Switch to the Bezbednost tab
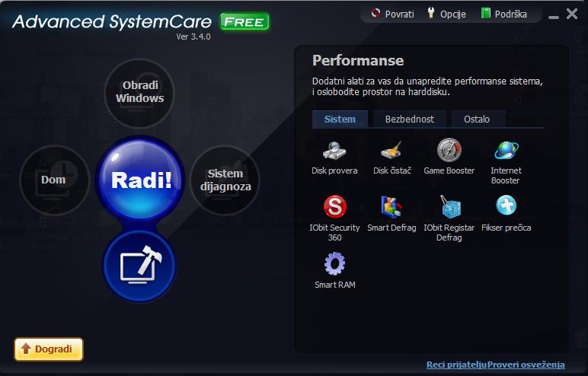The width and height of the screenshot is (588, 376). click(410, 119)
